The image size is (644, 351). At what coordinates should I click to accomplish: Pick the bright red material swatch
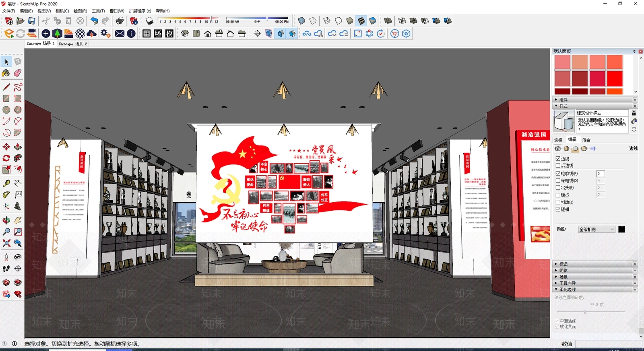point(615,79)
